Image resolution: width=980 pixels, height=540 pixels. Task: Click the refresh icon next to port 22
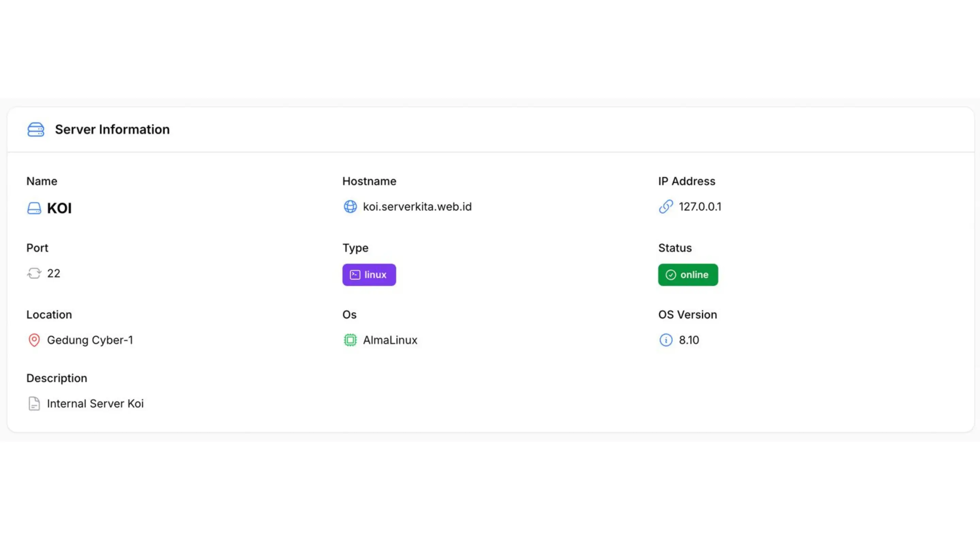(x=34, y=273)
